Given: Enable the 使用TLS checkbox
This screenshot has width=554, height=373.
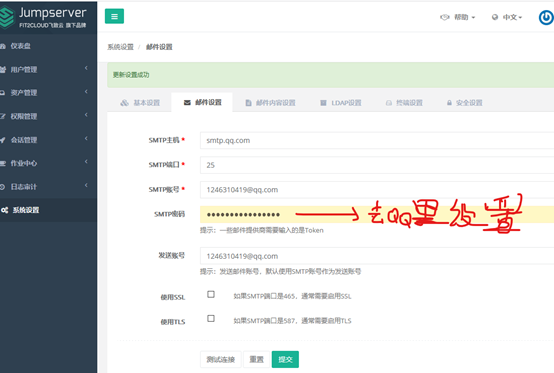Looking at the screenshot, I should point(211,318).
